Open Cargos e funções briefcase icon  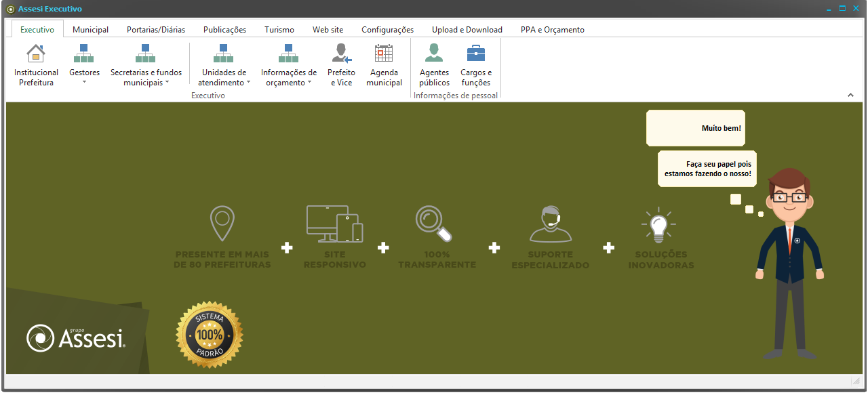click(476, 54)
